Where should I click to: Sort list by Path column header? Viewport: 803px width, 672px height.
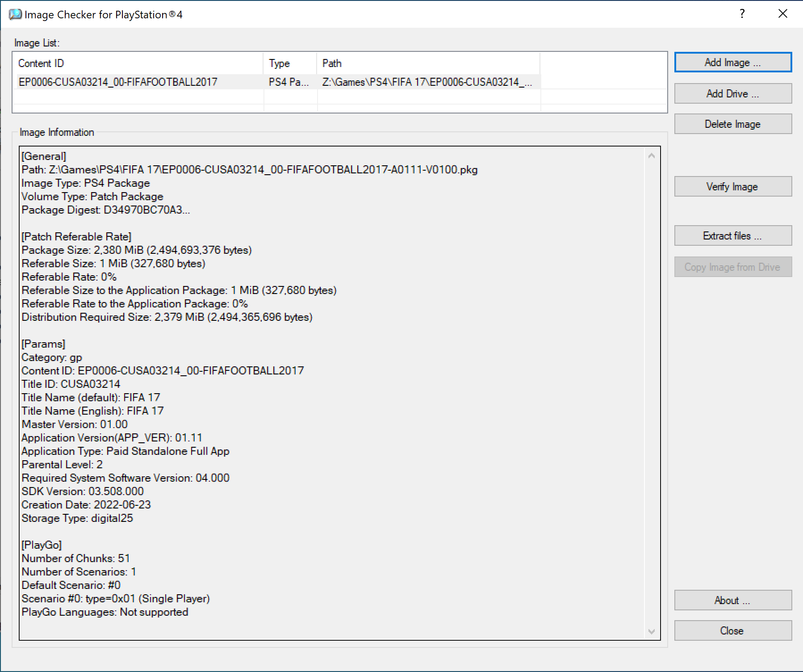[429, 63]
